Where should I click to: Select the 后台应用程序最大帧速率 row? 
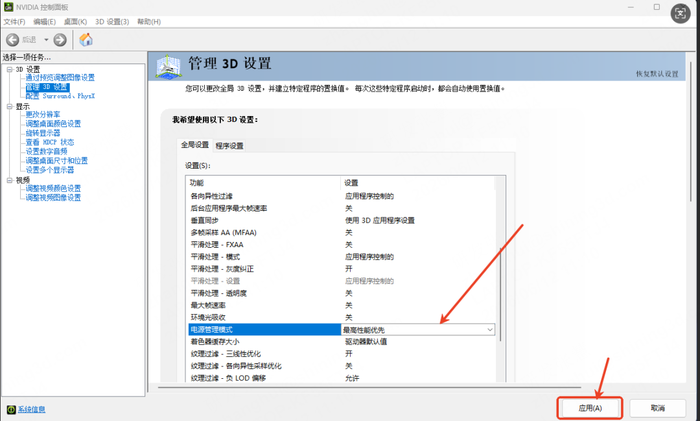342,208
